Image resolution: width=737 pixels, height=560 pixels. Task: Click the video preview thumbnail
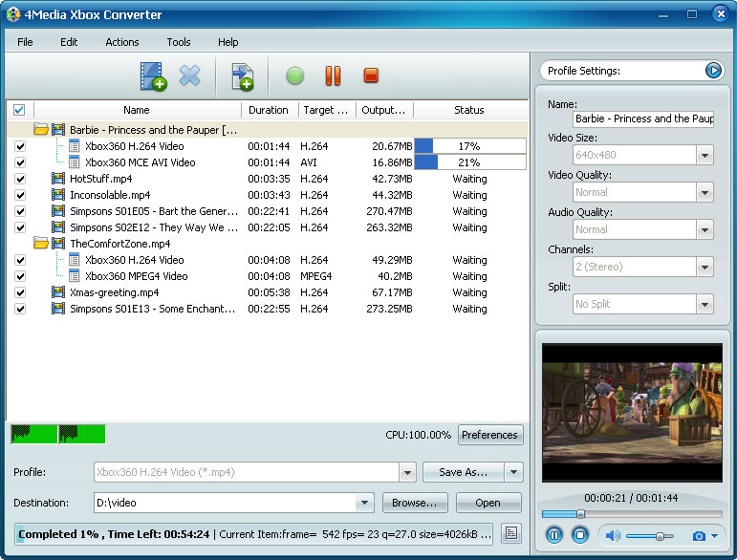(632, 413)
